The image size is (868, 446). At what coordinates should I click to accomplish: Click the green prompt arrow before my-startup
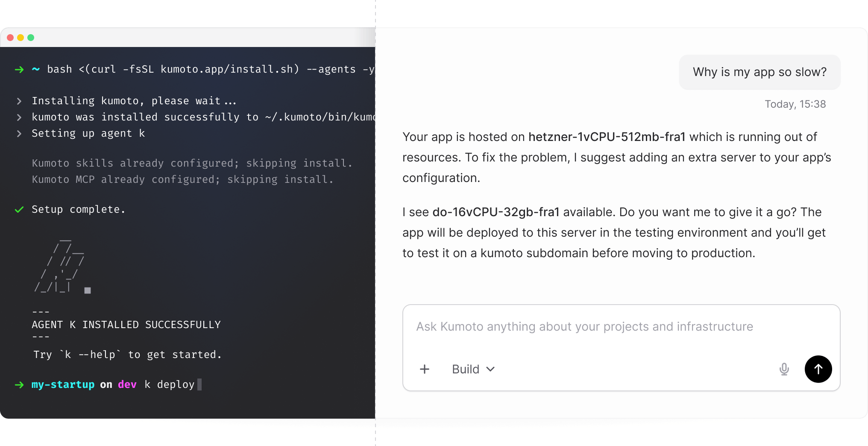coord(19,384)
